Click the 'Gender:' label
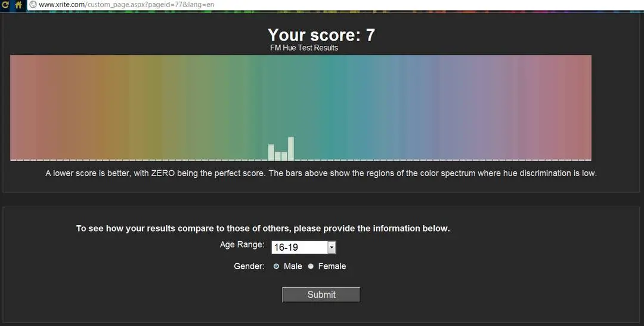This screenshot has height=326, width=644. (249, 266)
